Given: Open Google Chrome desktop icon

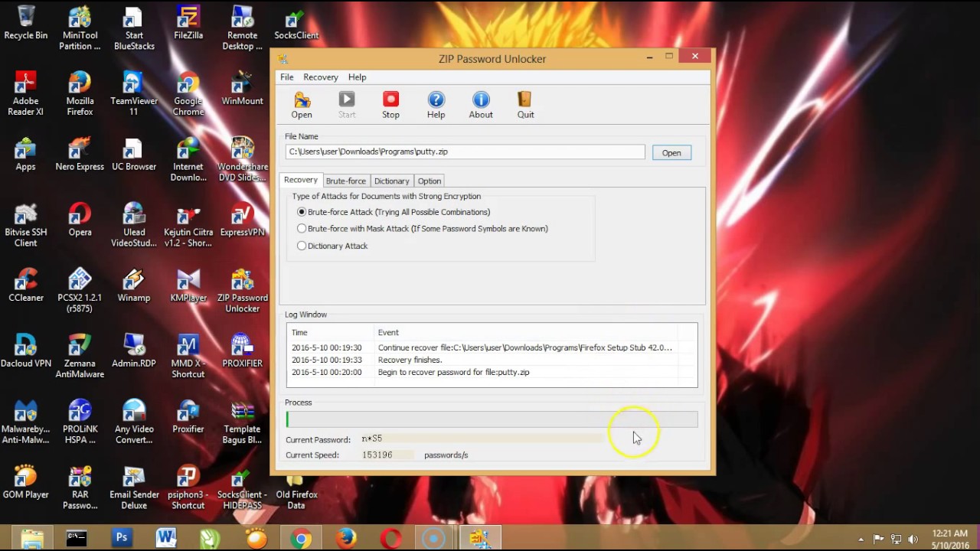Looking at the screenshot, I should (x=188, y=93).
